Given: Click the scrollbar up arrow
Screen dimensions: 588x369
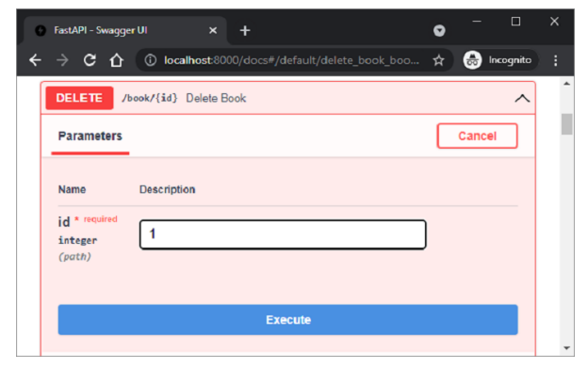Looking at the screenshot, I should [x=566, y=84].
